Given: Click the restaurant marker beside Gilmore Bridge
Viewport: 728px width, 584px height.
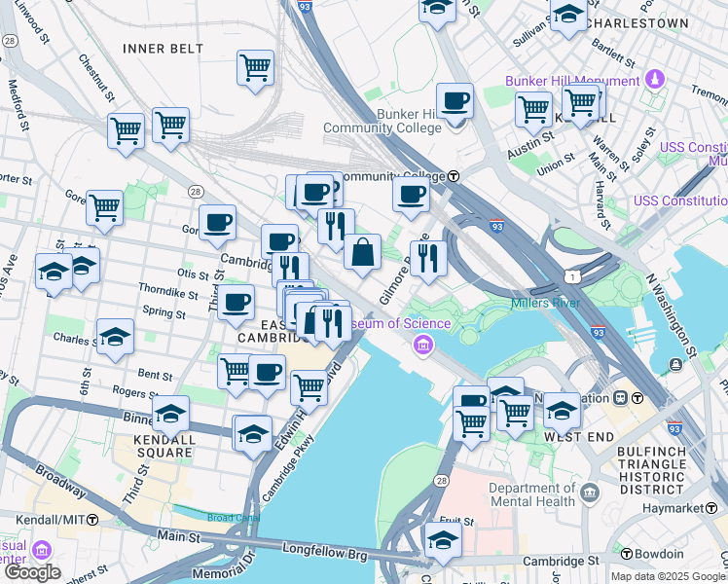Looking at the screenshot, I should (x=428, y=262).
